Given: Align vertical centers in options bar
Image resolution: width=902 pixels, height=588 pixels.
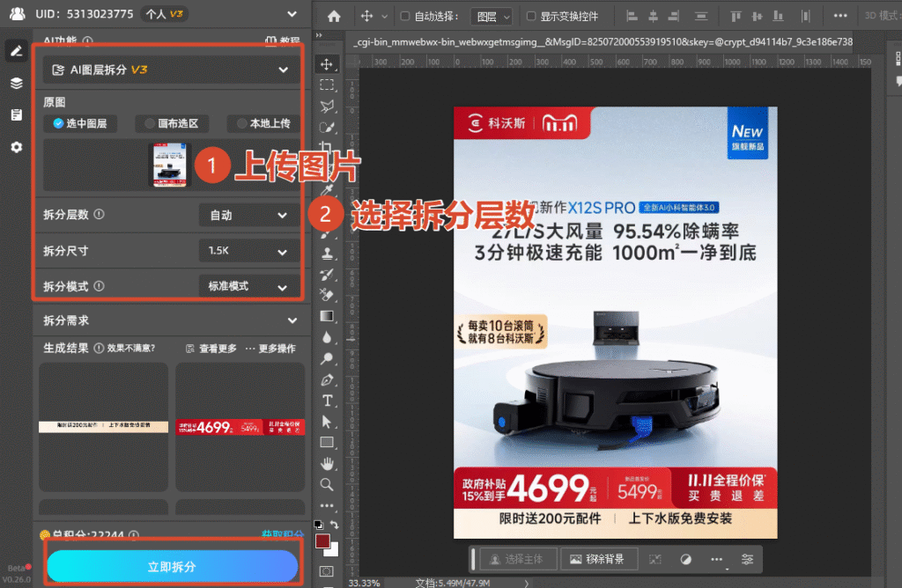Looking at the screenshot, I should (x=757, y=16).
